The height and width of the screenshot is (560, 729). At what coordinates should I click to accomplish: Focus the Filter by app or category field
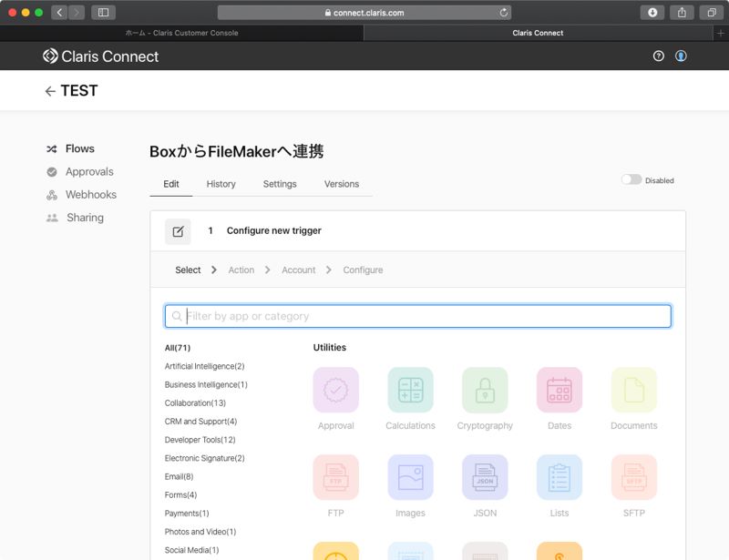pos(418,316)
